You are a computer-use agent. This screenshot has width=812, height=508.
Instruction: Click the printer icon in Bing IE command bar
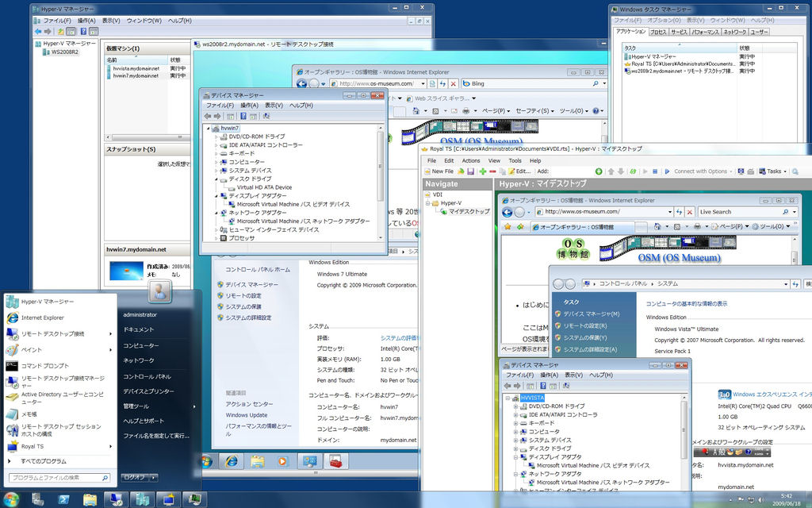[466, 111]
